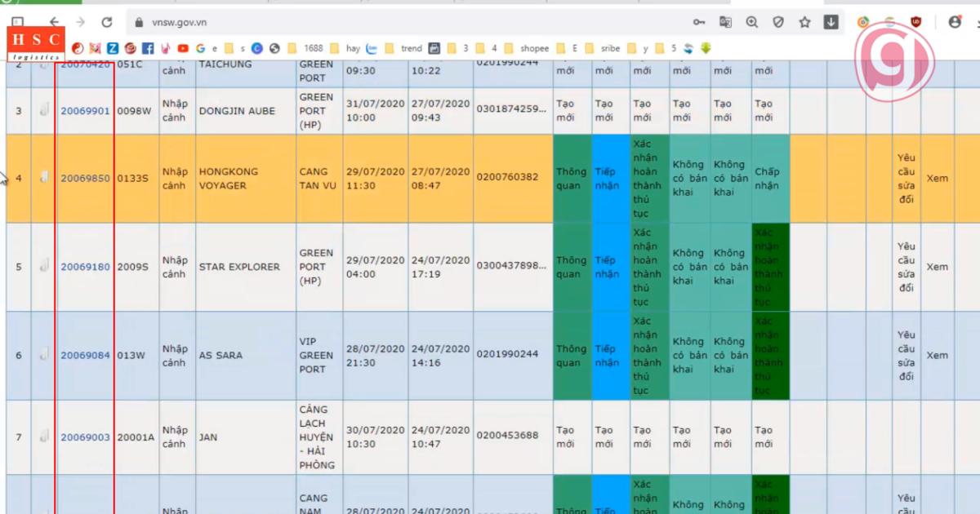Toggle the bookmark star for this page
The width and height of the screenshot is (980, 514).
pos(804,22)
